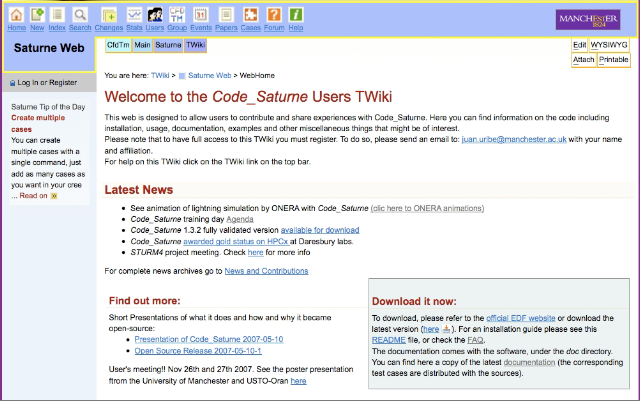The width and height of the screenshot is (640, 401).
Task: View the Stats chart icon
Action: click(134, 15)
